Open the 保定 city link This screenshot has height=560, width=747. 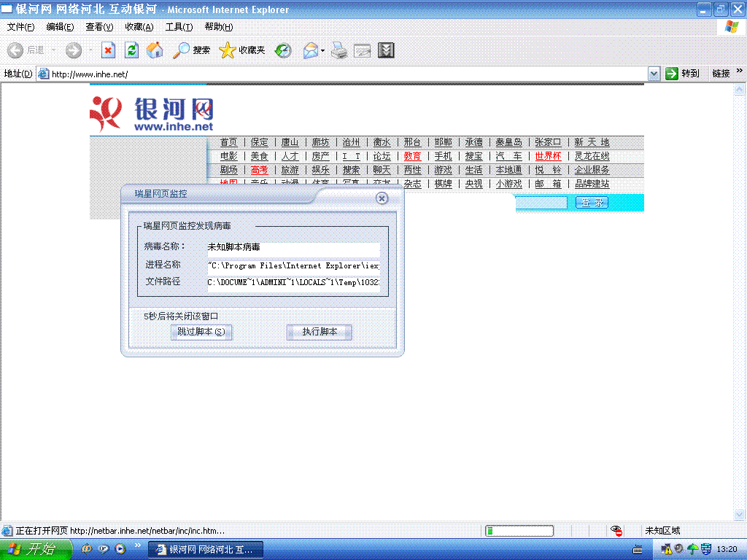[259, 142]
